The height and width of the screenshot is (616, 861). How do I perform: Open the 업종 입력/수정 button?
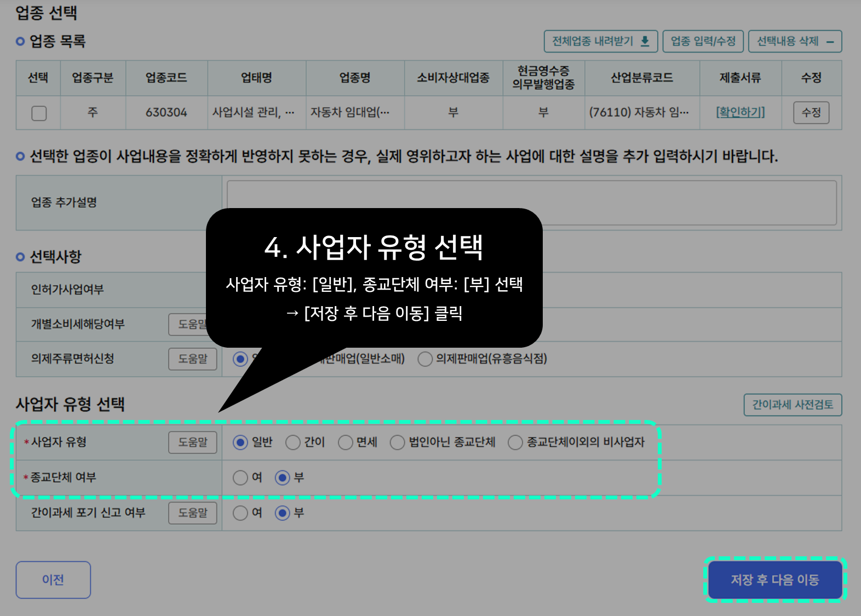[x=703, y=41]
